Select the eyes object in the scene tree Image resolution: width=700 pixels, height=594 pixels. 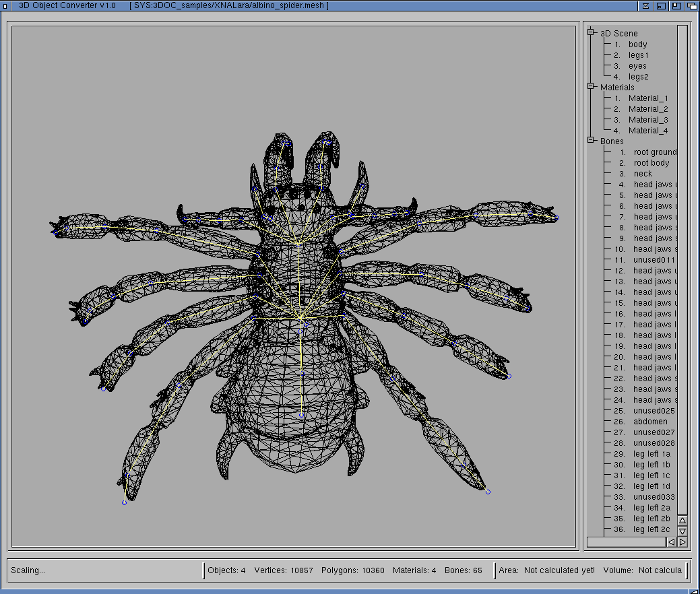(637, 66)
